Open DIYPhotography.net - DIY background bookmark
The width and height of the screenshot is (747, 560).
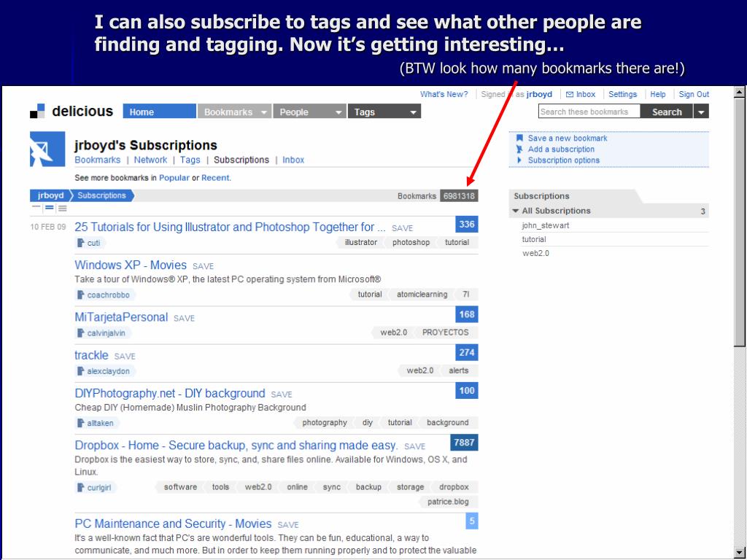coord(169,393)
